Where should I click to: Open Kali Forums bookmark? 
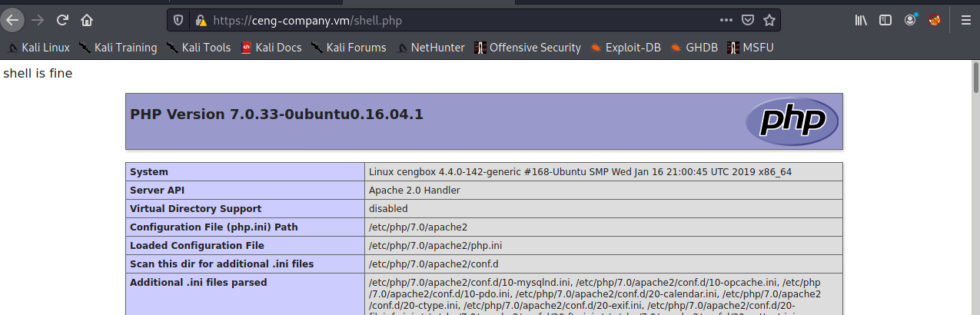(348, 48)
